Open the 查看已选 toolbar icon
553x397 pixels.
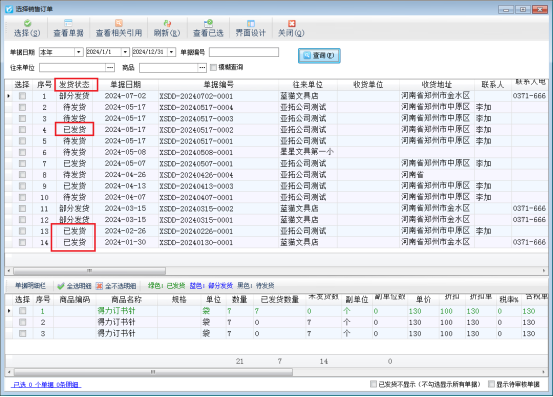click(x=208, y=24)
